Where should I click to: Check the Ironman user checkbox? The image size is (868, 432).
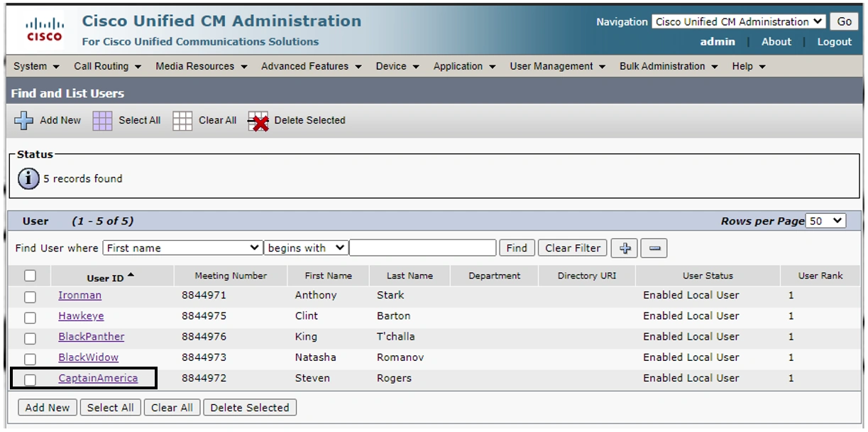coord(30,296)
